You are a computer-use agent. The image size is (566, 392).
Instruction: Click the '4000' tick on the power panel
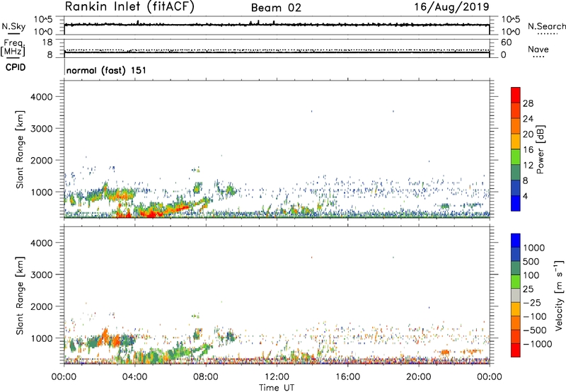point(41,97)
